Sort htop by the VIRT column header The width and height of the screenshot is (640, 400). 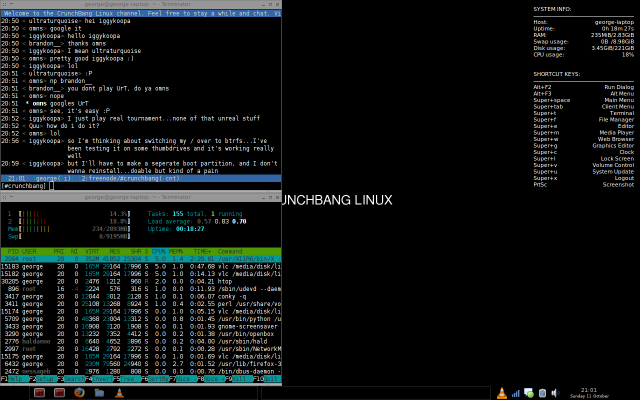92,251
